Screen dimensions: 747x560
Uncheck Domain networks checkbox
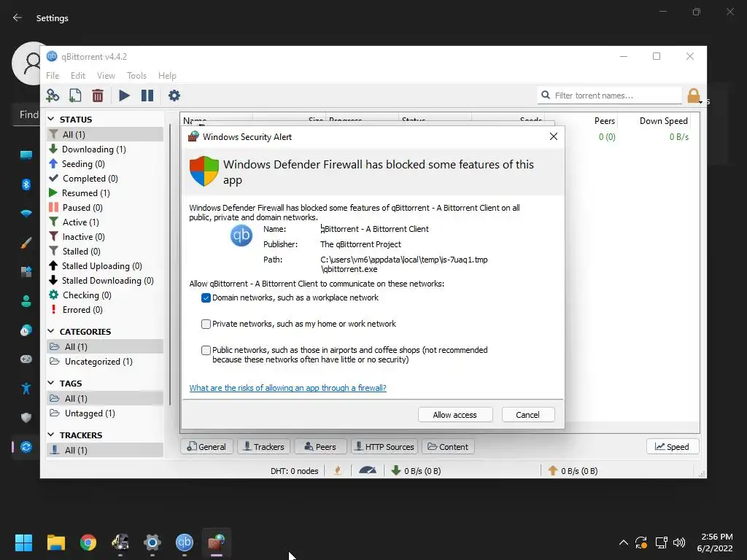pyautogui.click(x=206, y=297)
